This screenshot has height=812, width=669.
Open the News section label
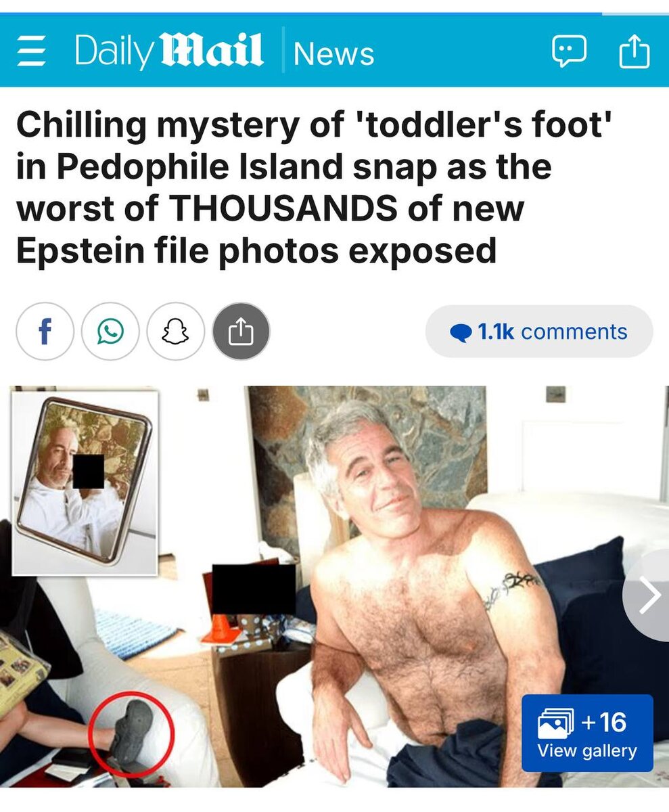(x=333, y=53)
